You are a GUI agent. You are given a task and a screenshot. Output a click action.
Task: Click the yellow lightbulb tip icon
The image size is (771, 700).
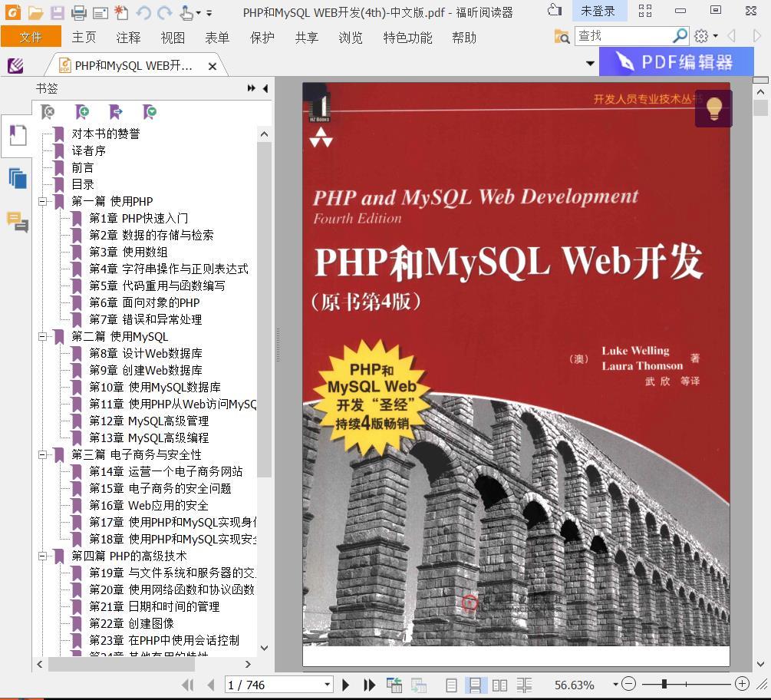714,108
